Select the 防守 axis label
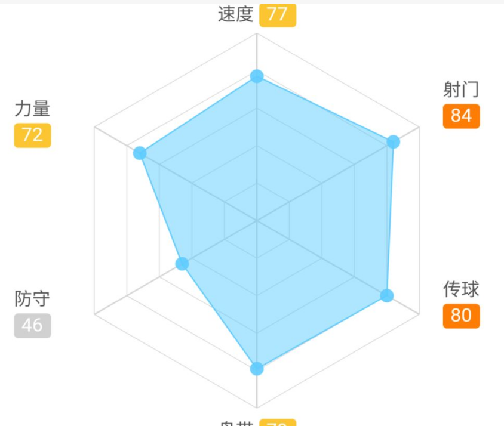Image resolution: width=504 pixels, height=426 pixels. tap(32, 299)
